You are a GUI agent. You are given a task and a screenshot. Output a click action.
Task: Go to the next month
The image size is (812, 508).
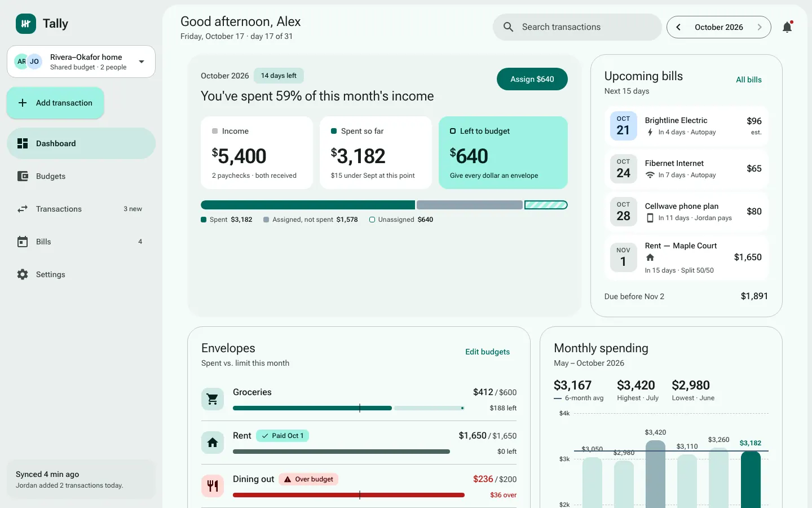[760, 27]
